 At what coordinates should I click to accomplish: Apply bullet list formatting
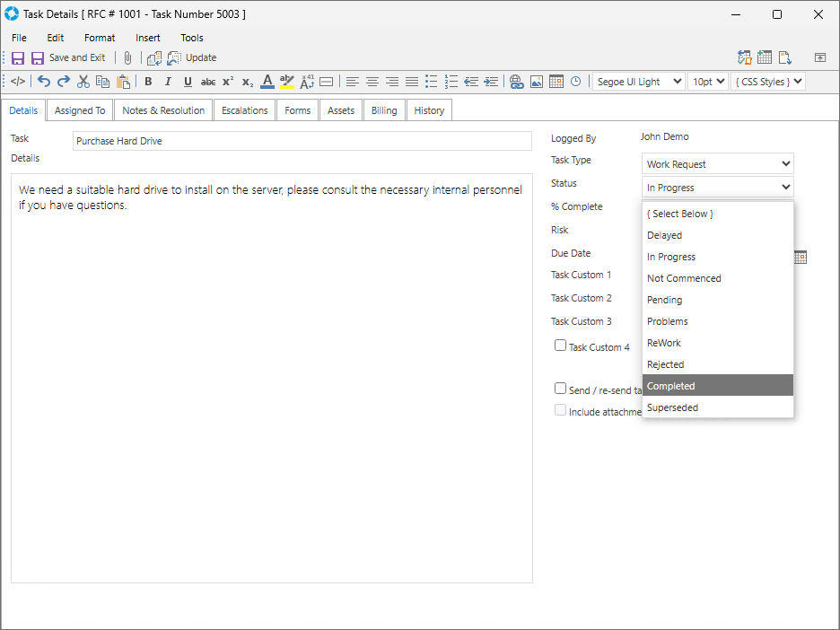click(x=432, y=82)
